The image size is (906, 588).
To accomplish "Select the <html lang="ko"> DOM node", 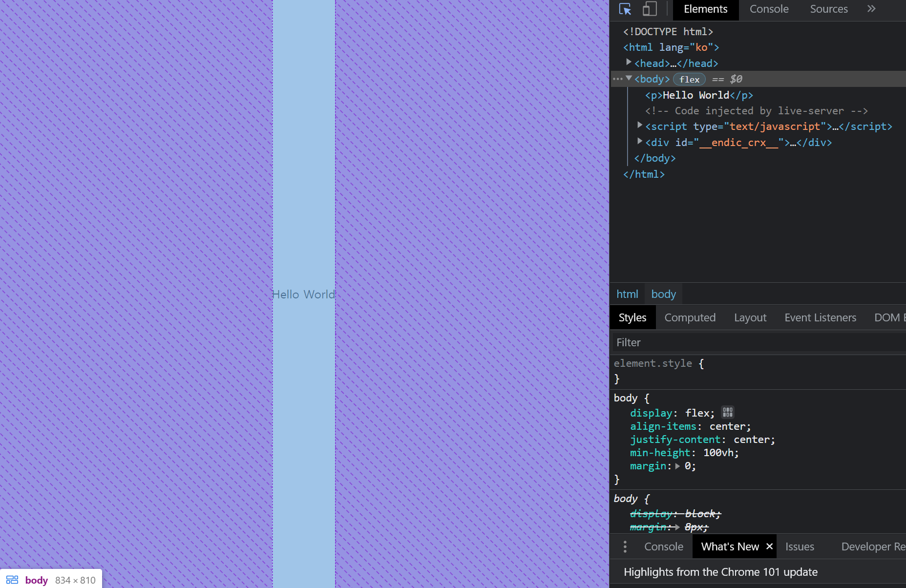I will coord(671,47).
